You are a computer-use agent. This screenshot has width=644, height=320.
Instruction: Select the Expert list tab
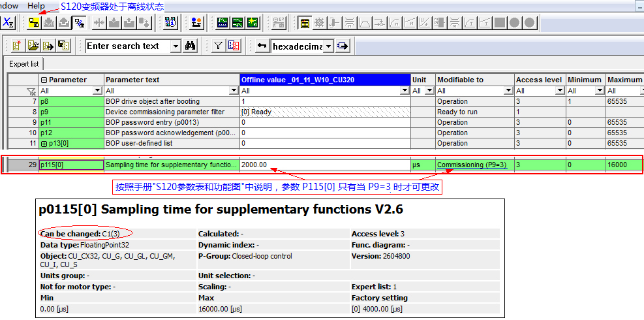tap(24, 64)
